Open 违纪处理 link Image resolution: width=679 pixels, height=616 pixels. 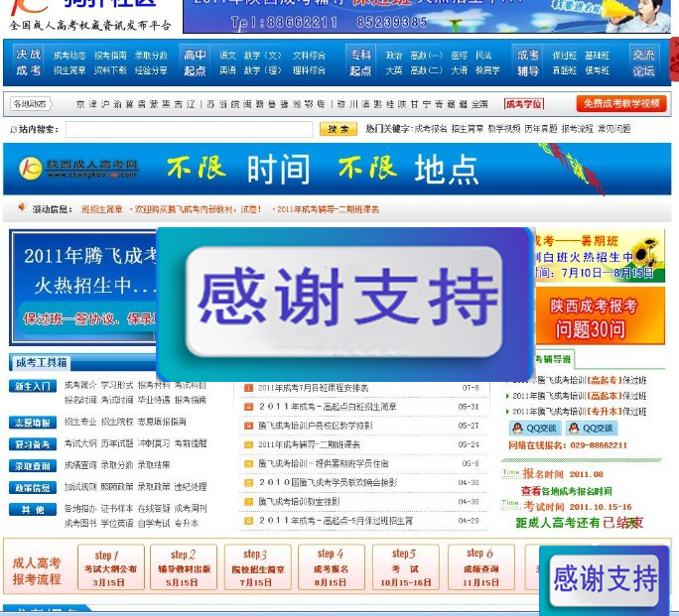point(191,487)
